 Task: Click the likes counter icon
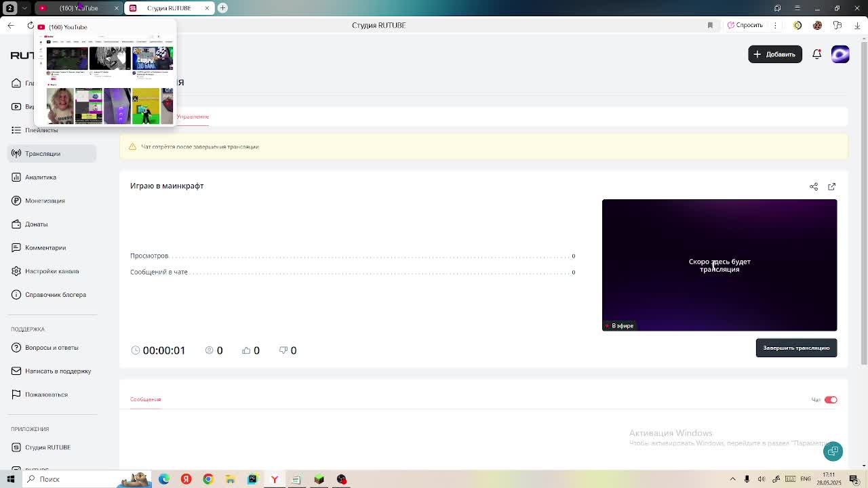[246, 350]
